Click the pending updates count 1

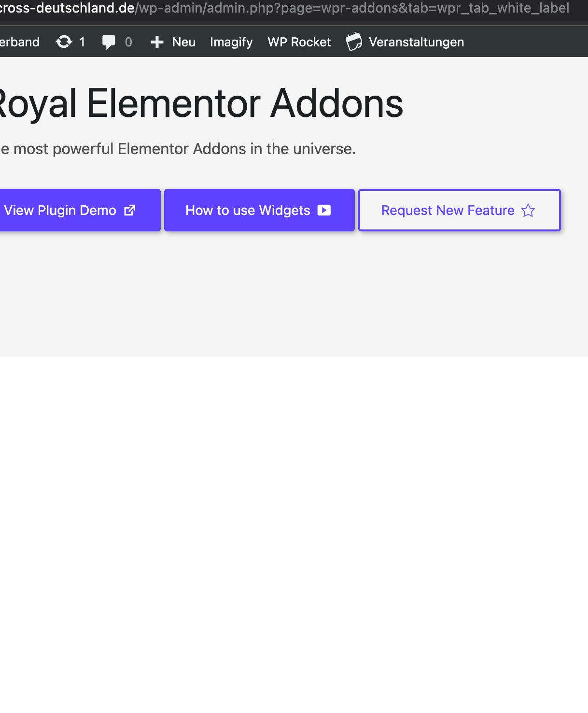82,42
